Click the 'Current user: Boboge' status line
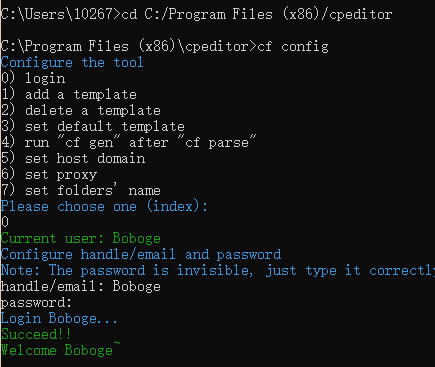 (x=81, y=238)
